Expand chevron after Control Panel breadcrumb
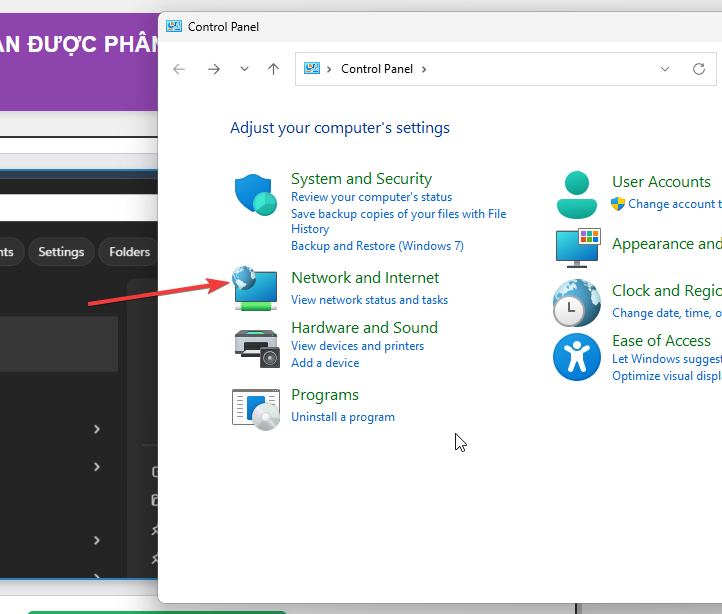 (424, 69)
